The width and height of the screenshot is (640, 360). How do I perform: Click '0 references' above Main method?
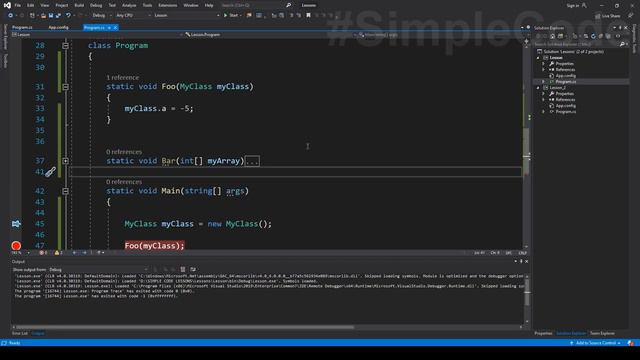tap(124, 182)
